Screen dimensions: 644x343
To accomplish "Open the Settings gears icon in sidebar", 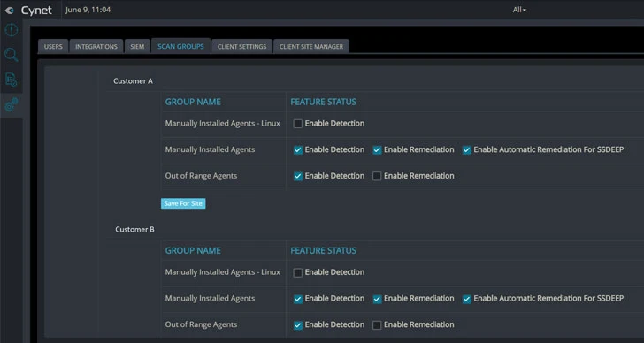I will 11,105.
